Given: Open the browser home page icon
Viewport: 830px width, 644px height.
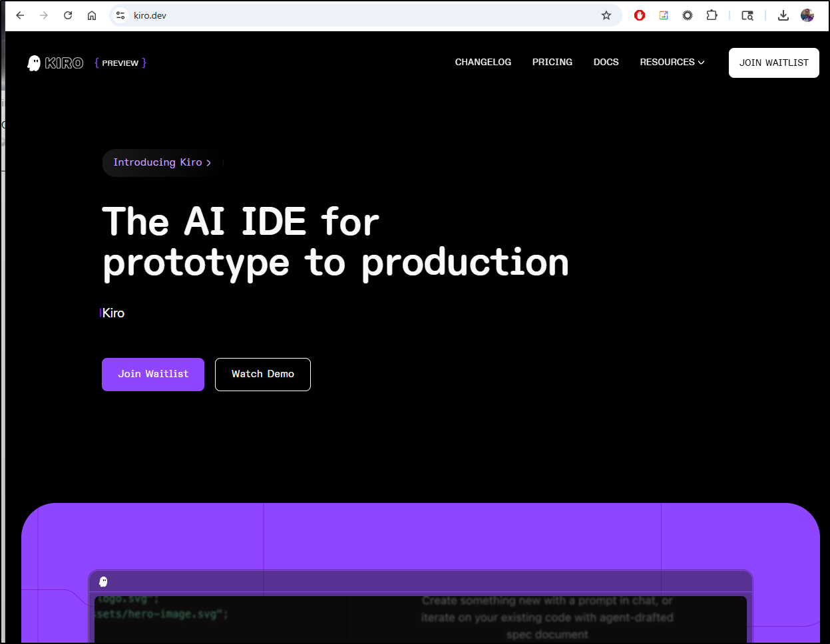Looking at the screenshot, I should pyautogui.click(x=92, y=15).
